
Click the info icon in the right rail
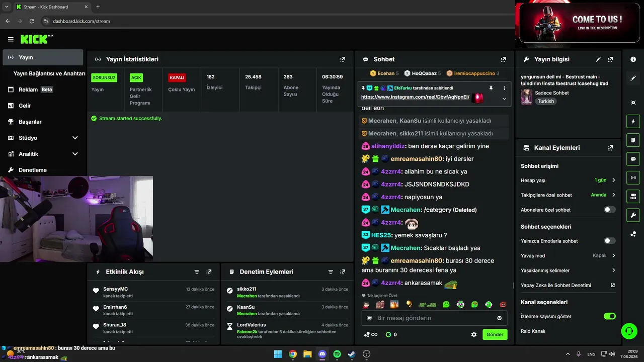(633, 59)
